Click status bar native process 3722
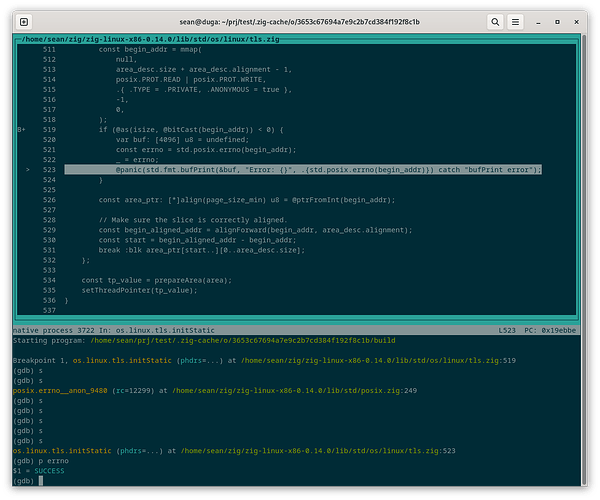The width and height of the screenshot is (600, 500). coord(54,330)
